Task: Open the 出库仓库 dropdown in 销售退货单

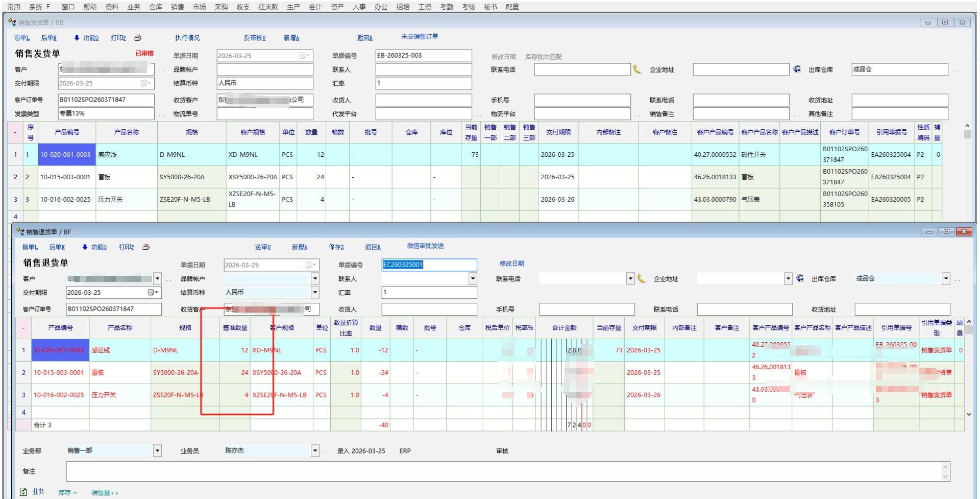Action: tap(946, 279)
